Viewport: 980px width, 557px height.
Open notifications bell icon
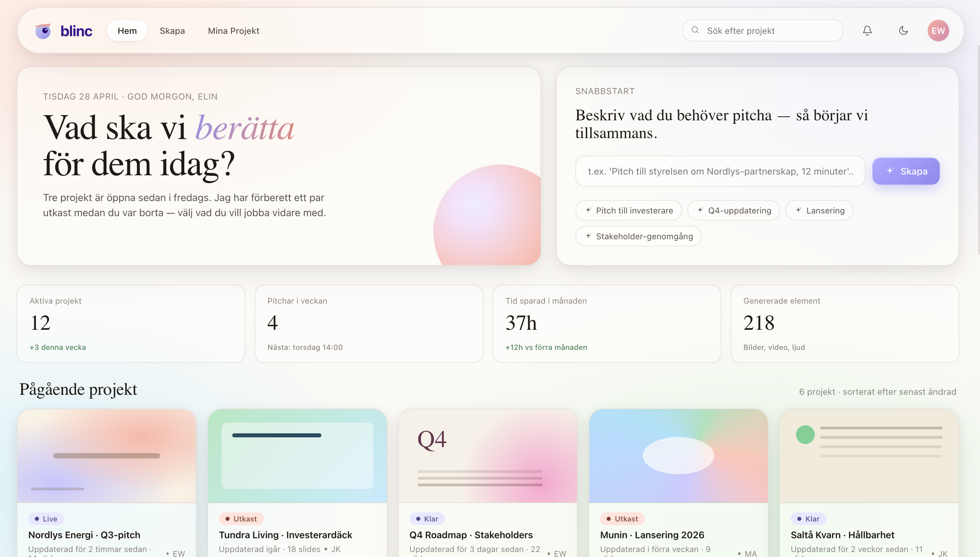[867, 30]
